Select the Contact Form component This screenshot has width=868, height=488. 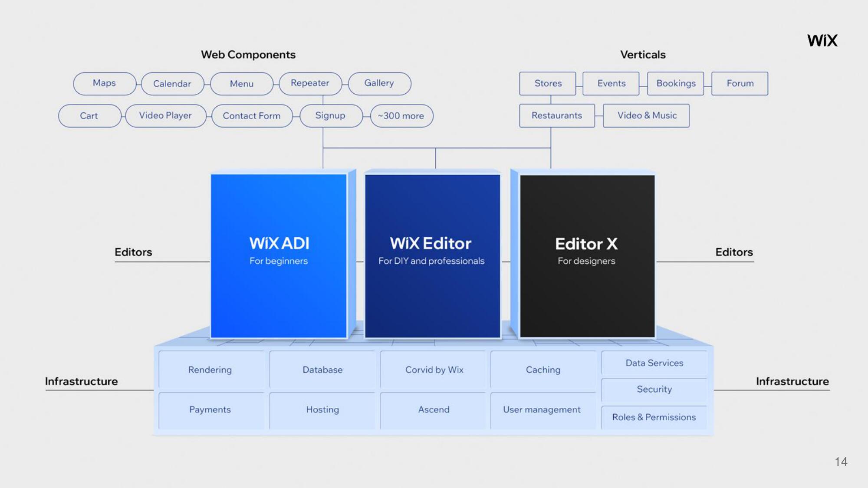(x=251, y=115)
